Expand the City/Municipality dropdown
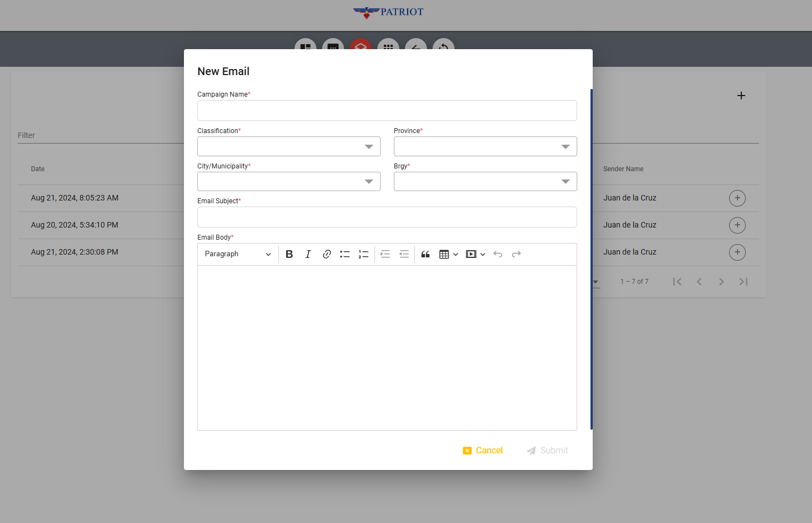Image resolution: width=812 pixels, height=523 pixels. [x=288, y=182]
